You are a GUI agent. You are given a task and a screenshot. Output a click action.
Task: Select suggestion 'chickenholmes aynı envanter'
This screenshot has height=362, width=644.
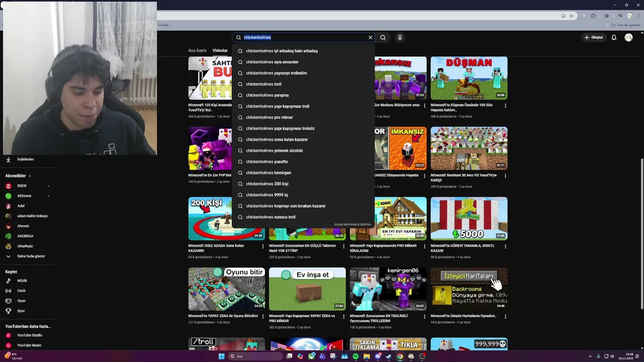303,62
